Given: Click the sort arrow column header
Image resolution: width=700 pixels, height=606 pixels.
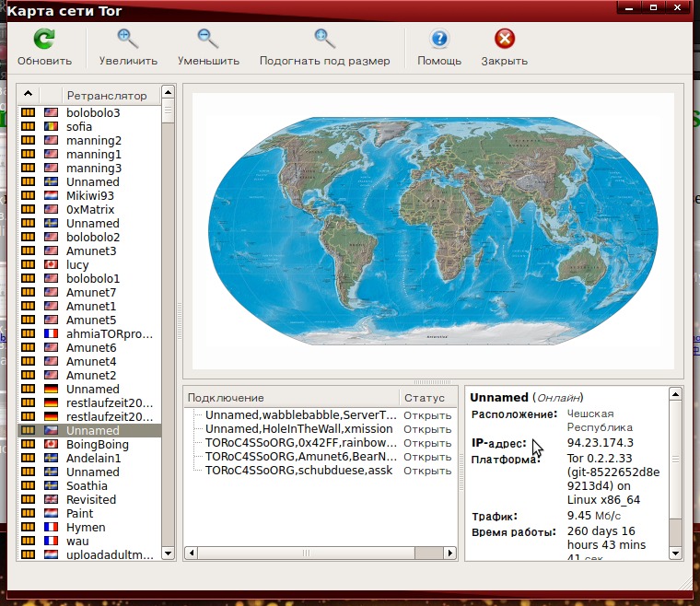Looking at the screenshot, I should coord(29,95).
